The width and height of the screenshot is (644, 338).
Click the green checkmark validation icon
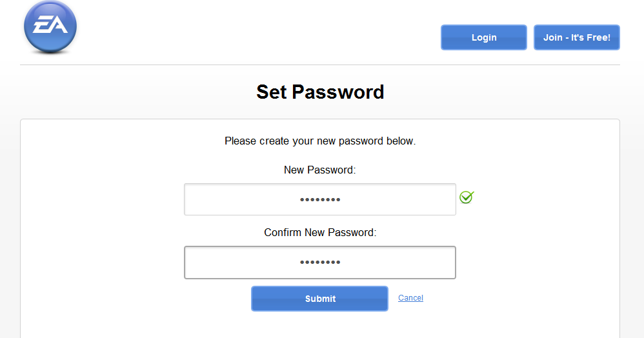point(467,197)
